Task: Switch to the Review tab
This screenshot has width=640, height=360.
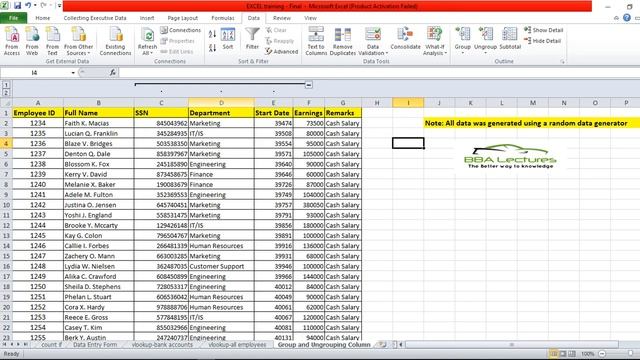Action: tap(282, 18)
